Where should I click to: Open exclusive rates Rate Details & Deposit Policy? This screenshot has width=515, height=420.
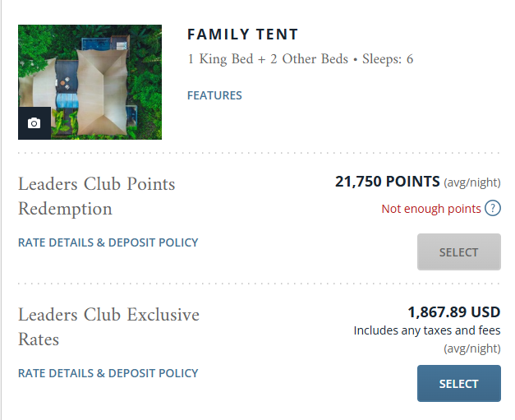(108, 373)
